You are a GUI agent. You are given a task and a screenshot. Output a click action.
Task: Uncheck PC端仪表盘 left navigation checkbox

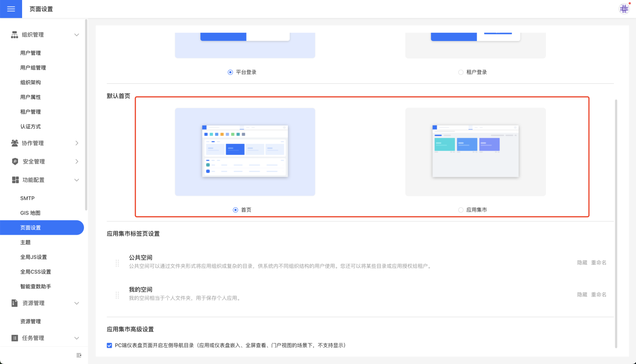click(110, 345)
